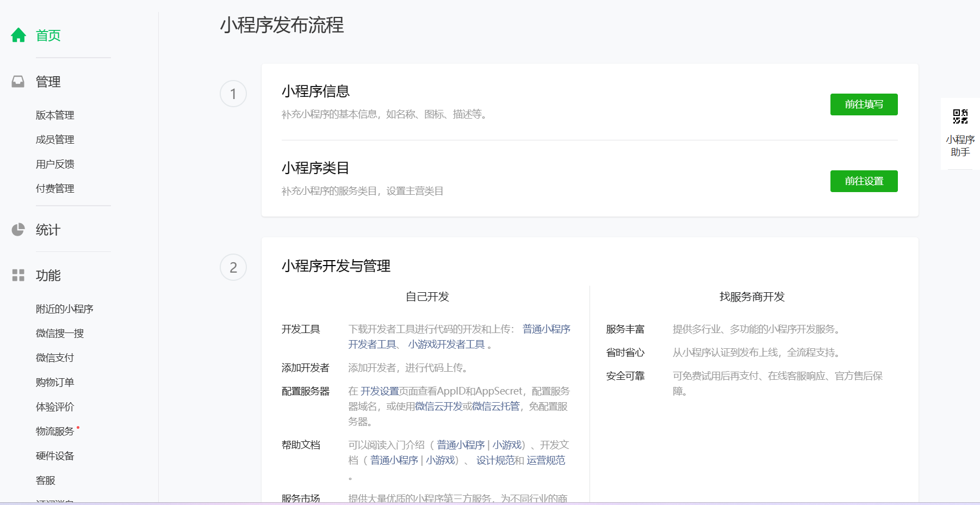Follow the 开发设置 link
The height and width of the screenshot is (505, 980).
pyautogui.click(x=380, y=391)
